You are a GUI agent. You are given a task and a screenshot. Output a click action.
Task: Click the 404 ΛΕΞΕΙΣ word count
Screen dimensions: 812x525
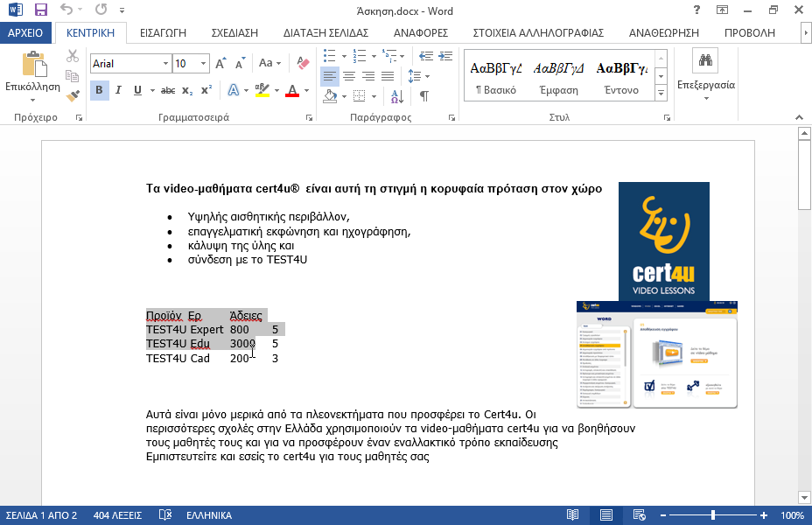point(117,515)
